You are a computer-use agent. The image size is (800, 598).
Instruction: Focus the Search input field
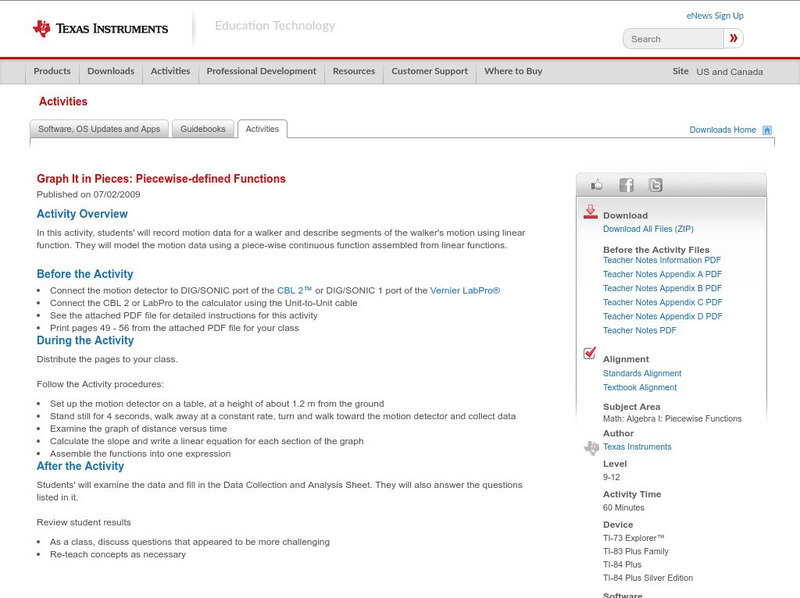673,39
